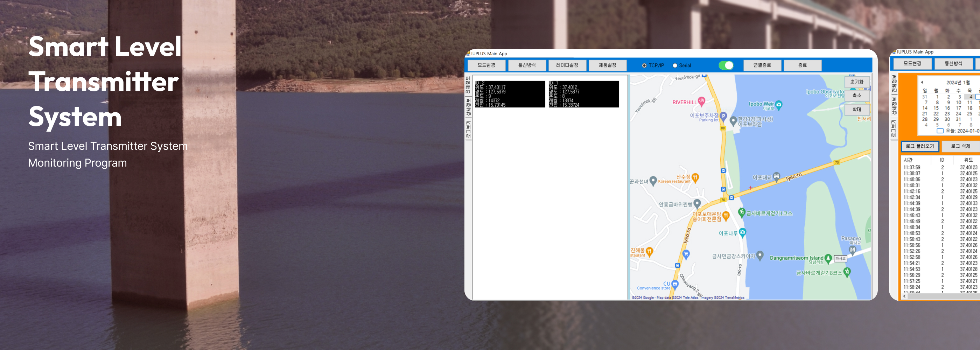Click the Dangnamriseom Island tree marker

tap(828, 258)
